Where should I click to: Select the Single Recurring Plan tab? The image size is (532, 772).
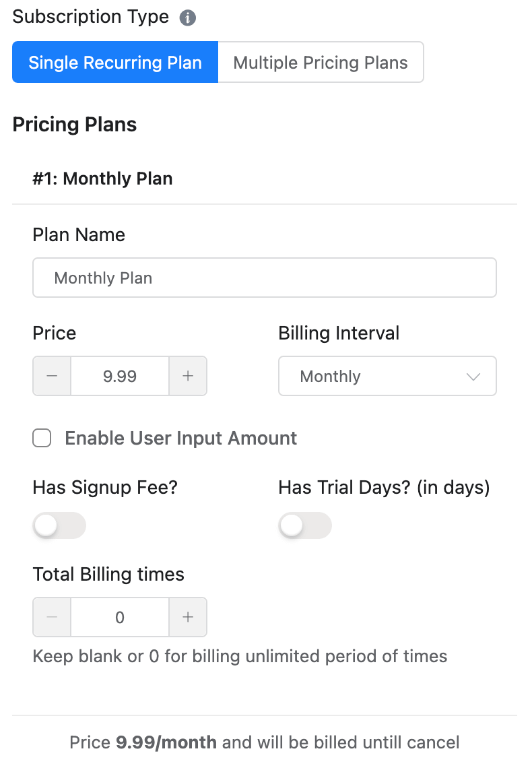point(115,63)
